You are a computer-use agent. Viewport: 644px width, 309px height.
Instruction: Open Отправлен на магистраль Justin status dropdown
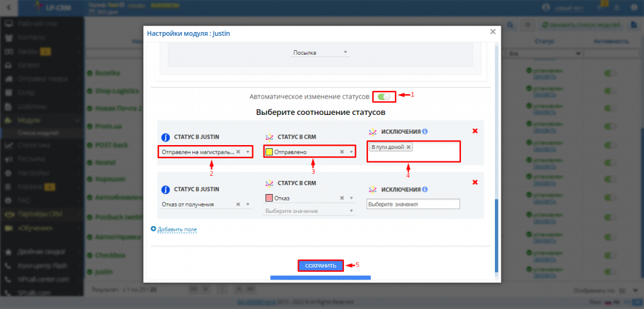pyautogui.click(x=206, y=152)
